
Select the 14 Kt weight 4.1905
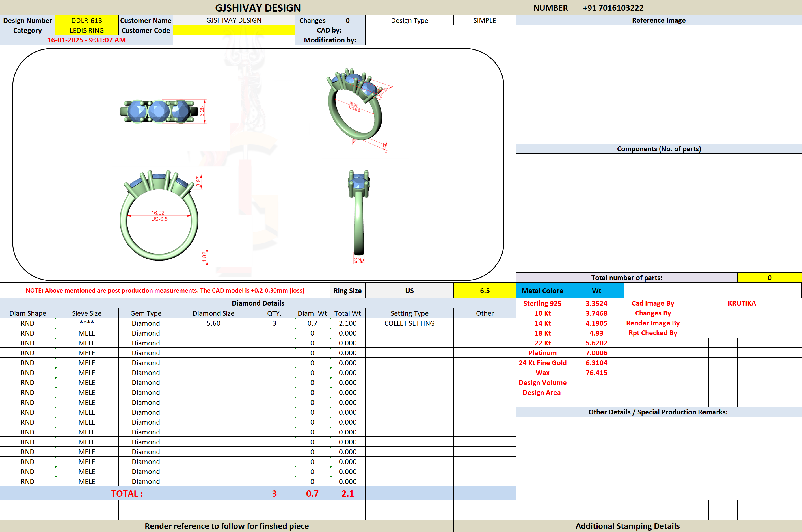596,323
